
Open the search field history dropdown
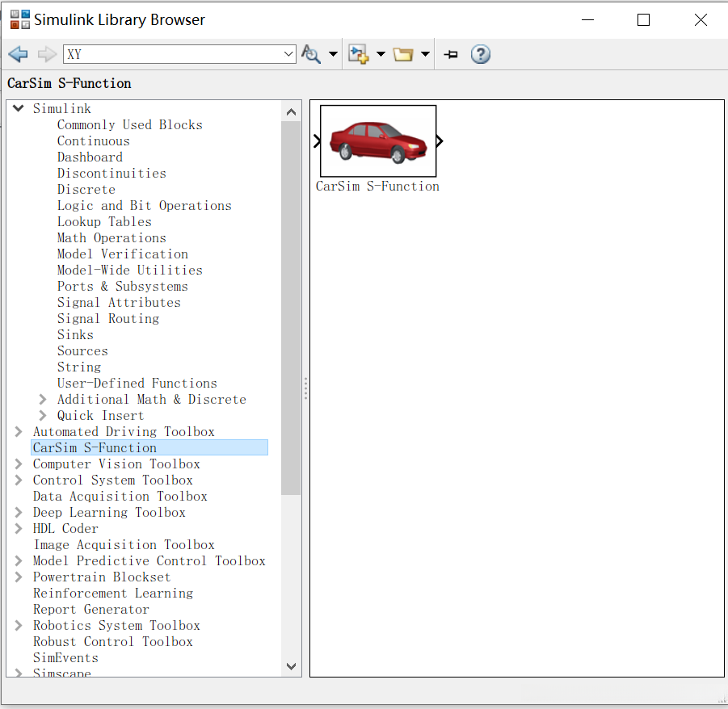[288, 54]
